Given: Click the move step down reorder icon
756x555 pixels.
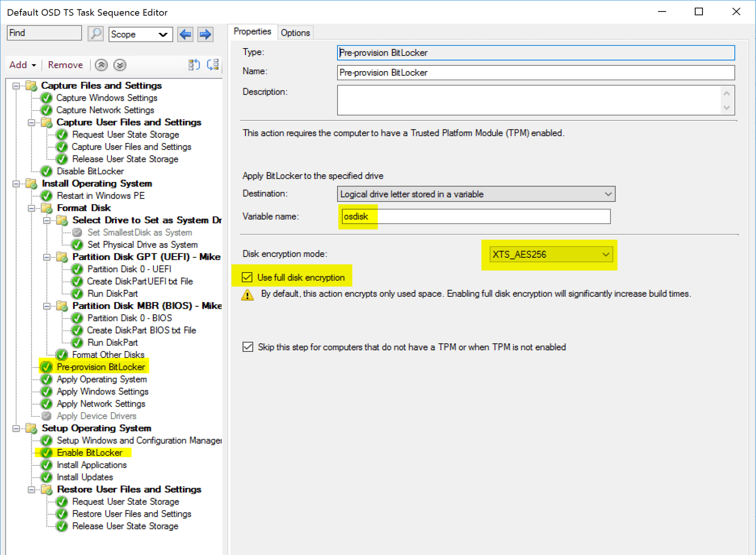Looking at the screenshot, I should (213, 65).
